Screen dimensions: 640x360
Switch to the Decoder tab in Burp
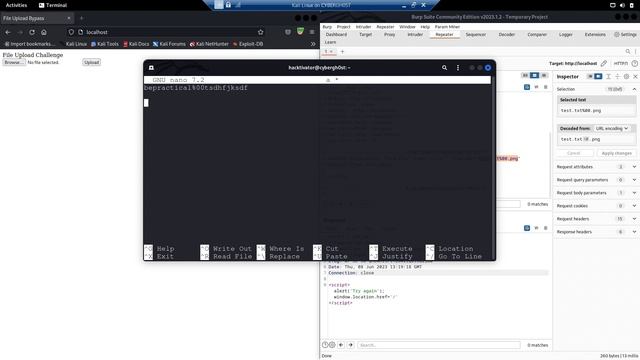coord(507,35)
